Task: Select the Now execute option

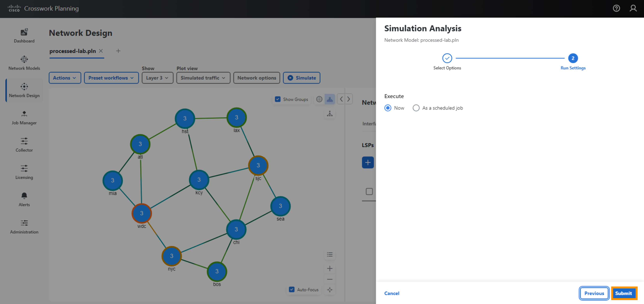Action: (388, 108)
